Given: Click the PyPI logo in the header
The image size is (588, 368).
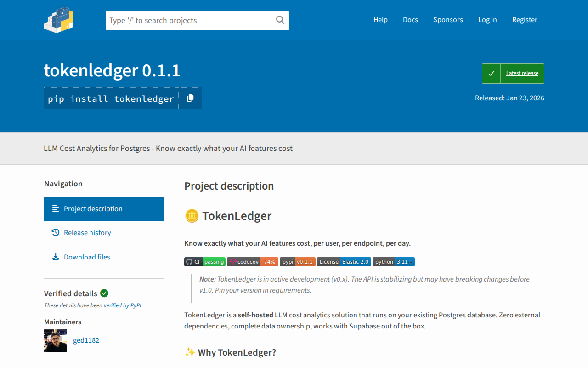Looking at the screenshot, I should click(x=59, y=19).
